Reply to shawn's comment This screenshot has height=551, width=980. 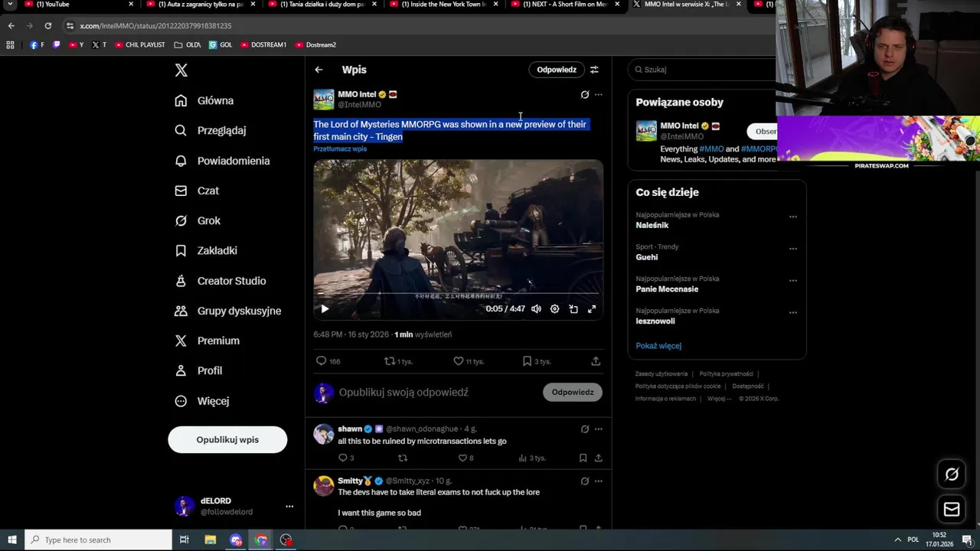[x=345, y=458]
